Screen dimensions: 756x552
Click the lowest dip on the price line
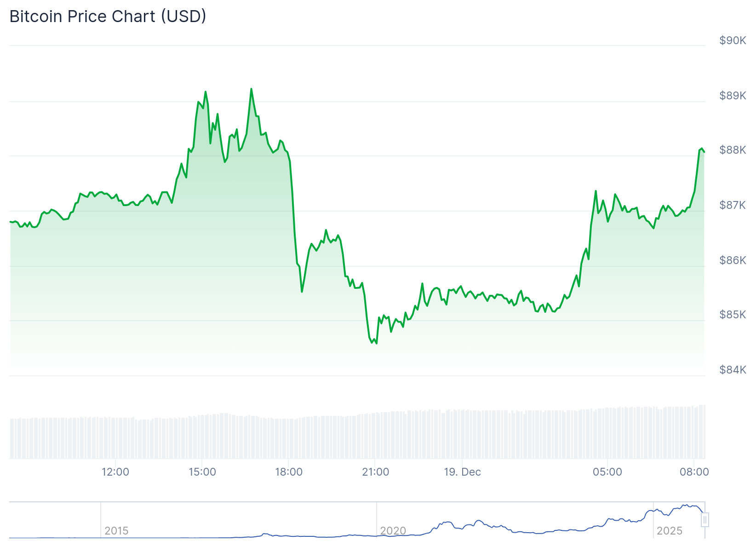coord(376,344)
